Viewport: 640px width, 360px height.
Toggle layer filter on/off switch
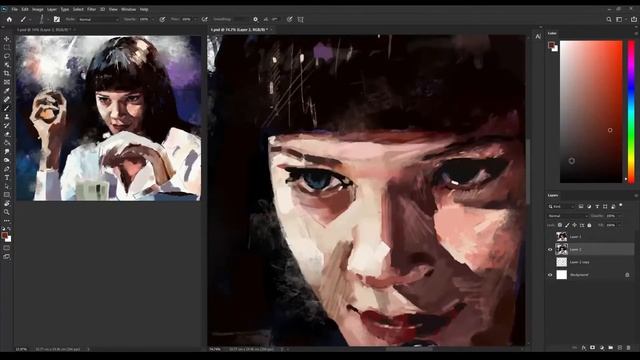pyautogui.click(x=621, y=205)
